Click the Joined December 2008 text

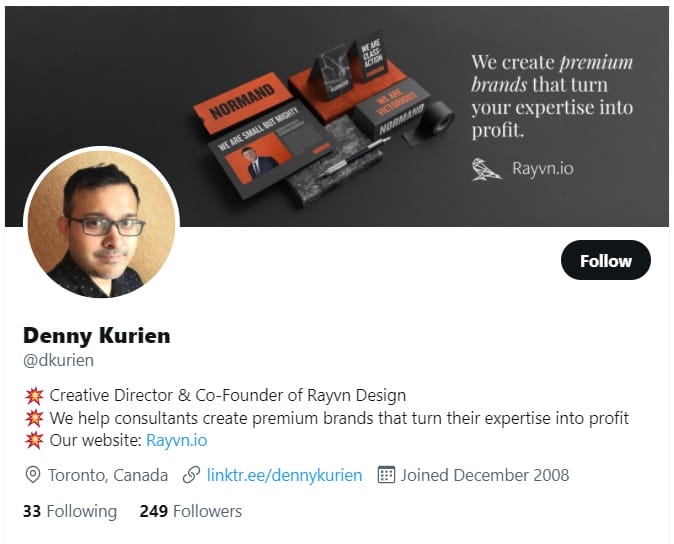pyautogui.click(x=485, y=475)
